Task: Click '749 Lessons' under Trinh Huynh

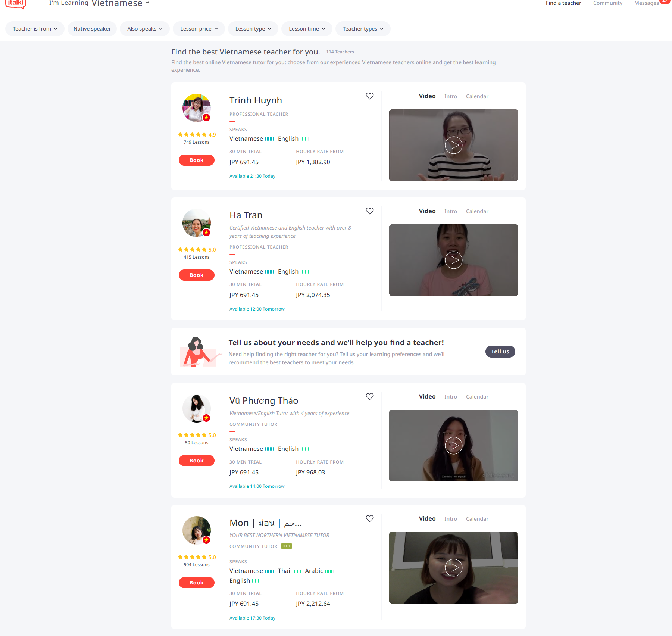Action: click(197, 142)
